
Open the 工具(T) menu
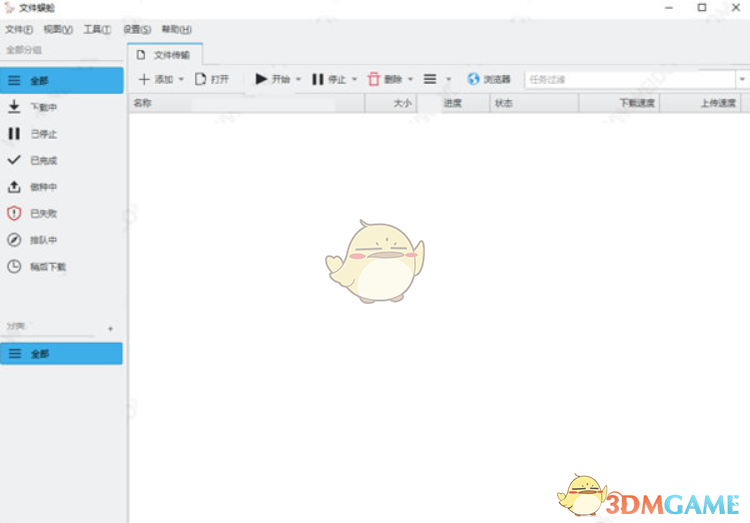tap(98, 30)
